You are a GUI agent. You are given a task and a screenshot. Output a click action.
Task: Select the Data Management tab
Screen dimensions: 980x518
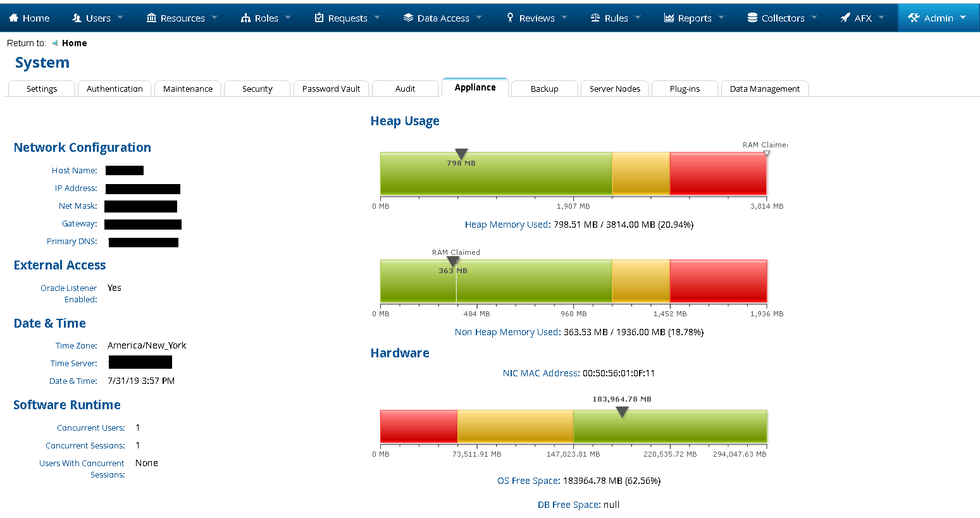pos(764,89)
